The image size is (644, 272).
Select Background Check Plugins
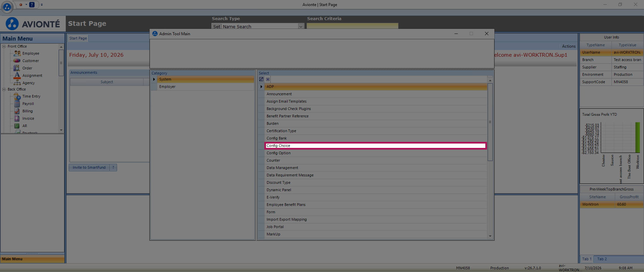(x=376, y=109)
